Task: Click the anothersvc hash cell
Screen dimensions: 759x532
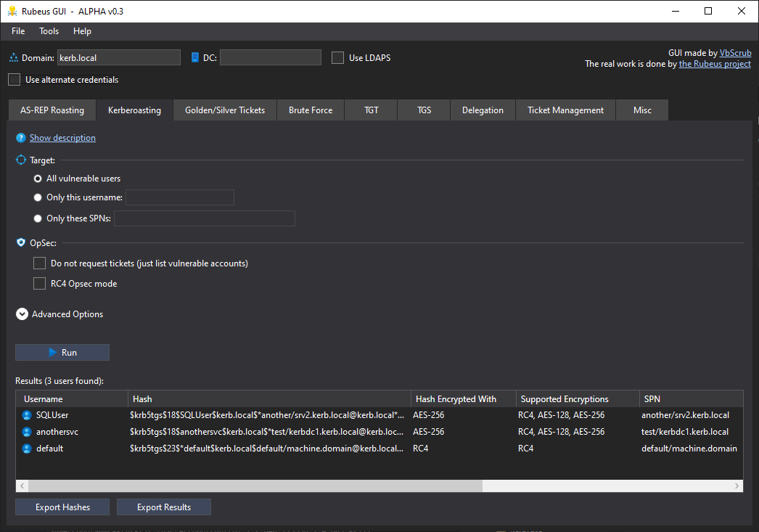Action: point(267,432)
